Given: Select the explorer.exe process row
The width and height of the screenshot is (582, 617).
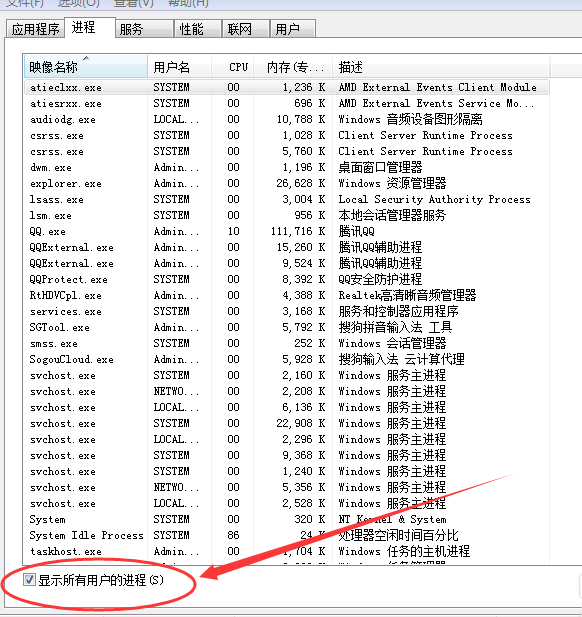Looking at the screenshot, I should (287, 183).
